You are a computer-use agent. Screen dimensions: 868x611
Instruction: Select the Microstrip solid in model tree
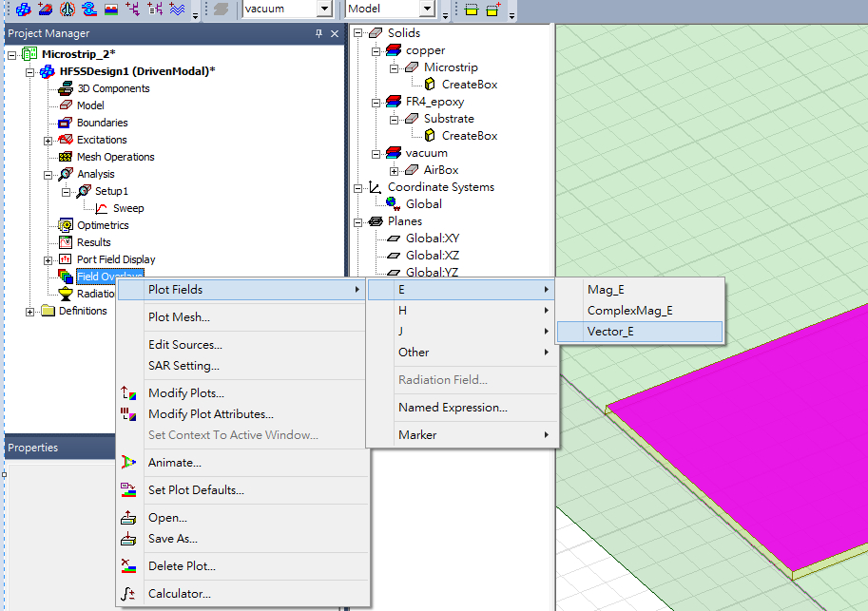pyautogui.click(x=451, y=67)
